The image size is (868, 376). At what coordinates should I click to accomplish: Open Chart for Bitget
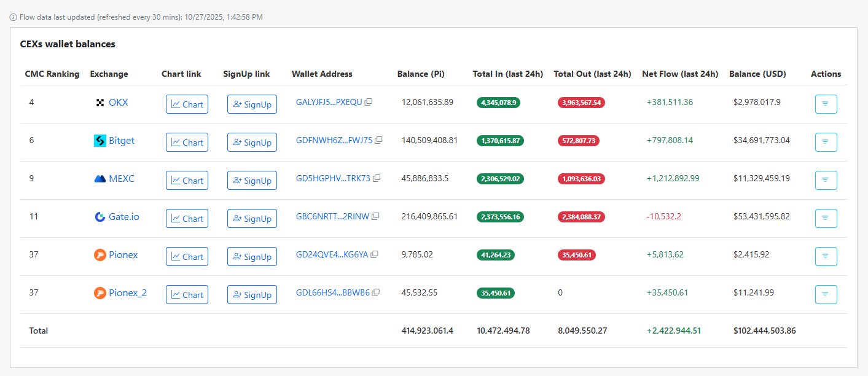point(187,142)
